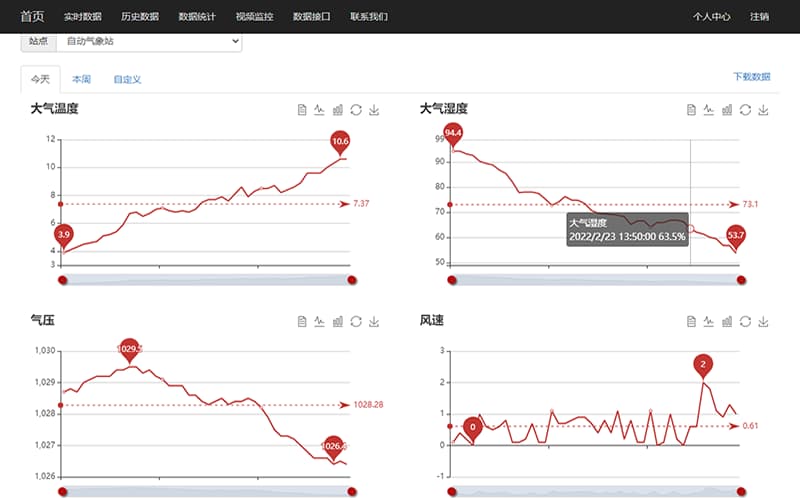Viewport: 800px width, 500px height.
Task: Open 历史数据 in the top menu
Action: 140,17
